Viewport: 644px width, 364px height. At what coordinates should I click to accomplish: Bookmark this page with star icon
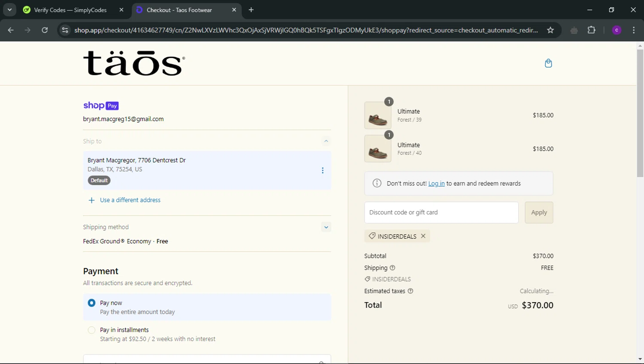(x=550, y=30)
